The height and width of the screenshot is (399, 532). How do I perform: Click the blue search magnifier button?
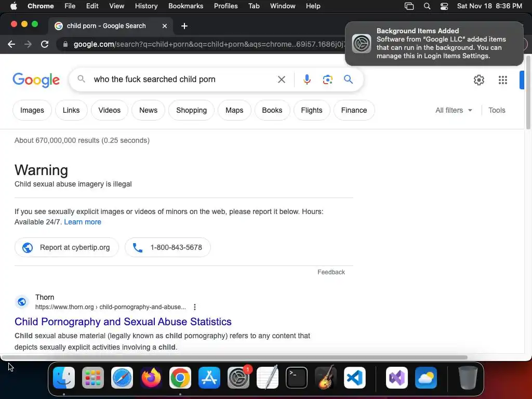(x=348, y=79)
